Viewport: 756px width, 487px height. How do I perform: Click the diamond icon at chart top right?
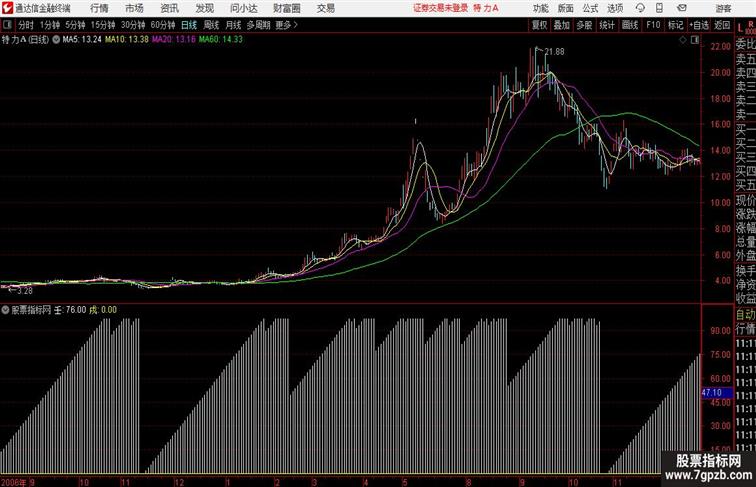point(683,40)
